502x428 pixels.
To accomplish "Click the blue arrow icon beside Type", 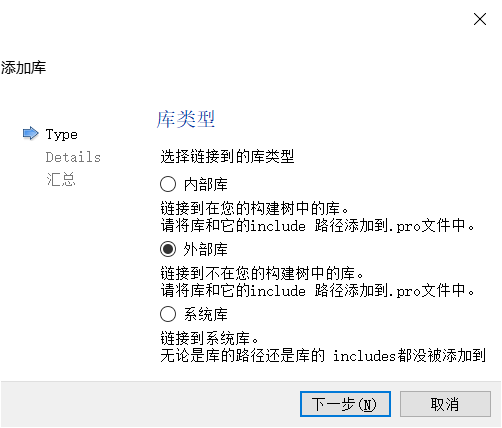I will tap(31, 134).
